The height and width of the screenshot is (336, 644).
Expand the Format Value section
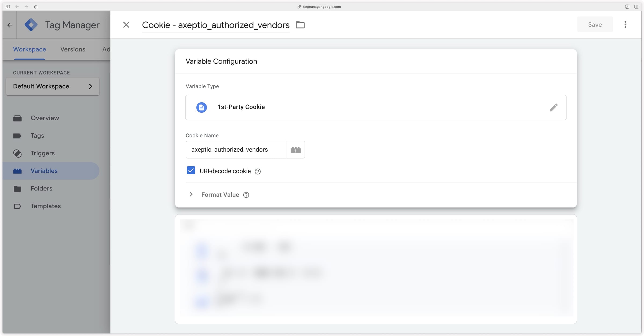pos(191,195)
